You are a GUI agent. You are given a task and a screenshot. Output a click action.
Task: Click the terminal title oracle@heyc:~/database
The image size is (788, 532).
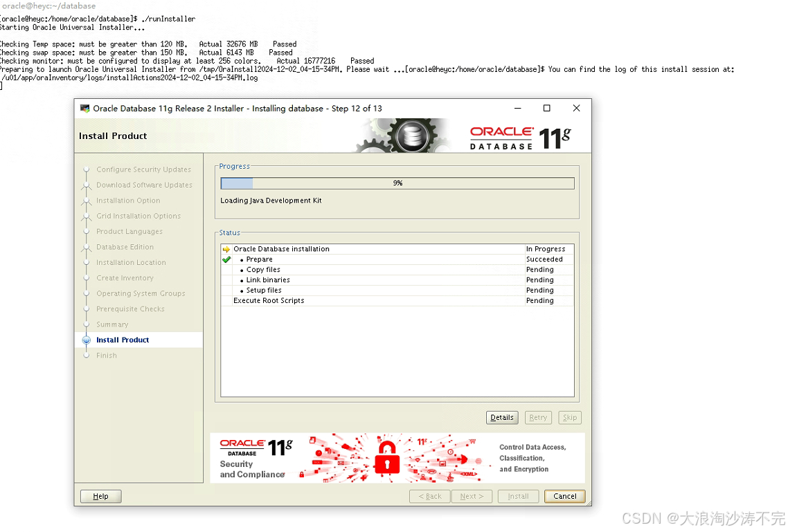(x=48, y=6)
